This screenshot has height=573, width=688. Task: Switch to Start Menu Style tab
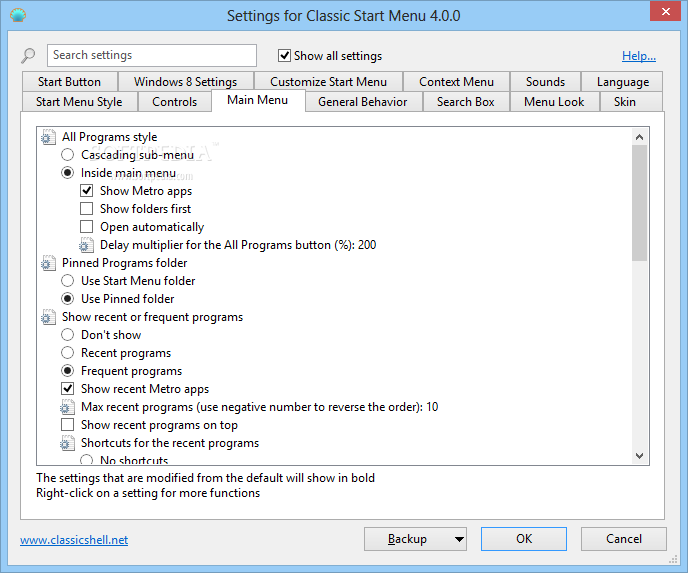79,101
